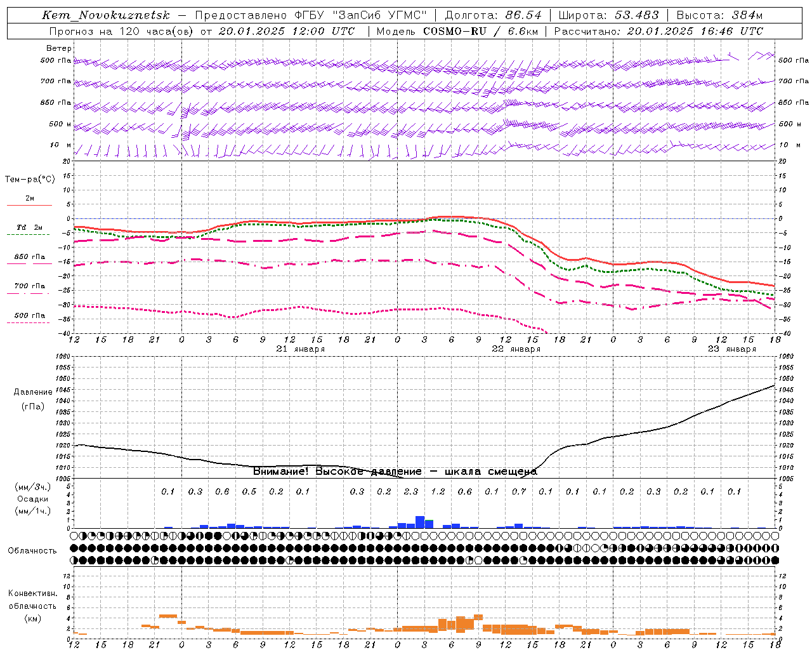Click the red 2м temperature legend line
The height and width of the screenshot is (650, 812).
pos(29,205)
